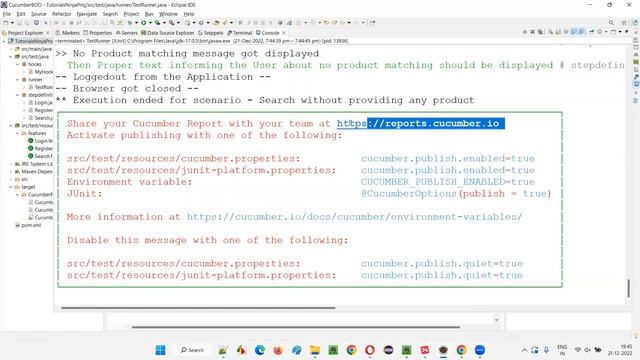The height and width of the screenshot is (360, 640).
Task: Open the Window menu
Action: 168,14
